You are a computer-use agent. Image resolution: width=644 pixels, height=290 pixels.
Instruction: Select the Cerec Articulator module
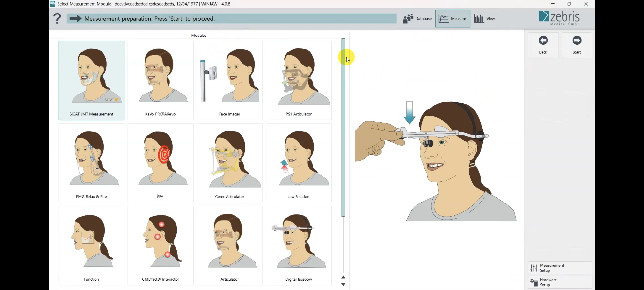click(x=229, y=163)
